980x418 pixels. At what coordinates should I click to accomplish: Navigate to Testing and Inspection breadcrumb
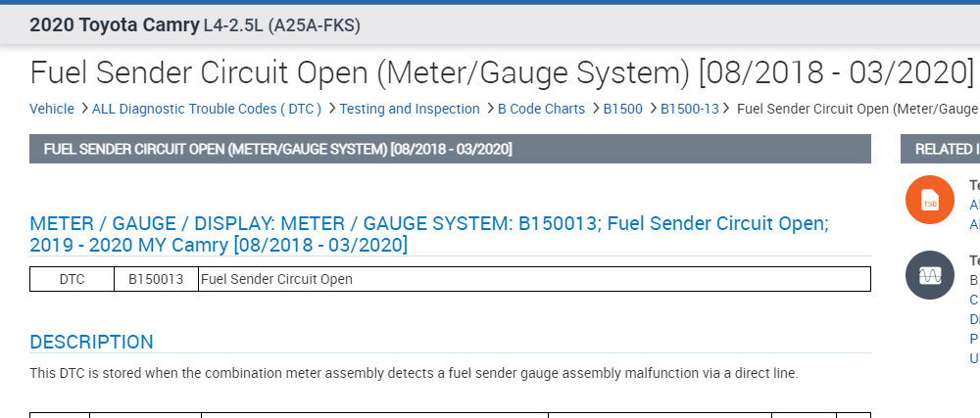(410, 109)
